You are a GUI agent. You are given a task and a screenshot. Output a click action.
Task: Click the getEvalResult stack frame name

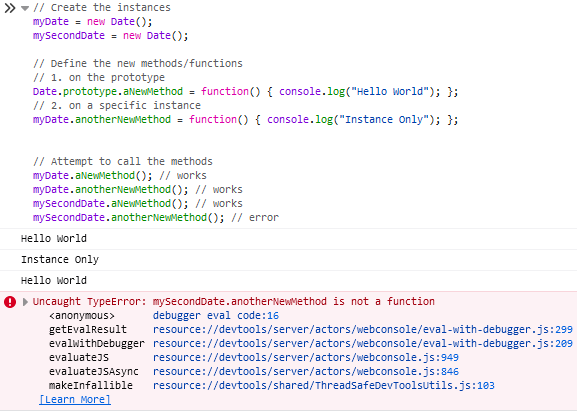(x=88, y=329)
